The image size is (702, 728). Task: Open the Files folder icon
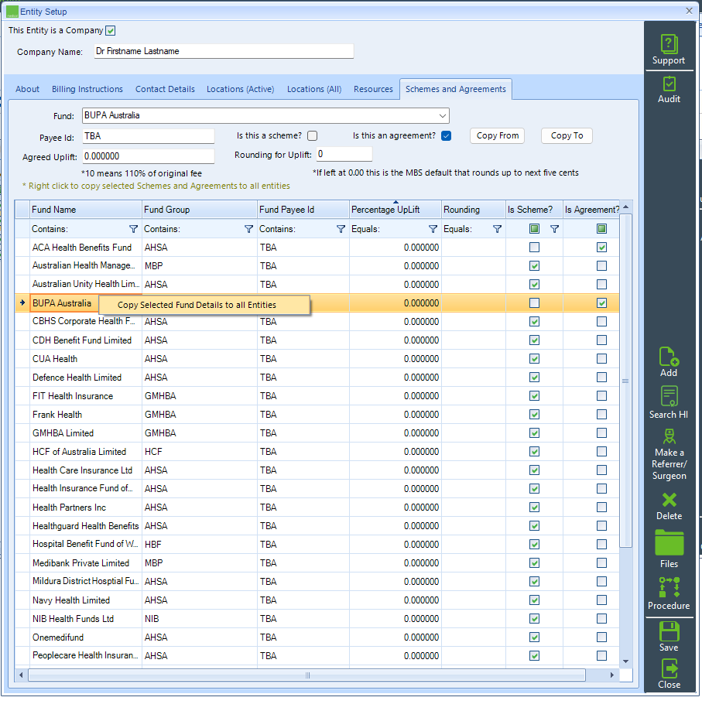pyautogui.click(x=669, y=543)
